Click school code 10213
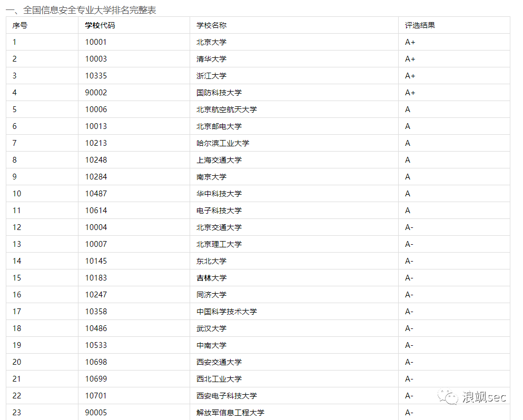This screenshot has height=420, width=523. tap(96, 143)
